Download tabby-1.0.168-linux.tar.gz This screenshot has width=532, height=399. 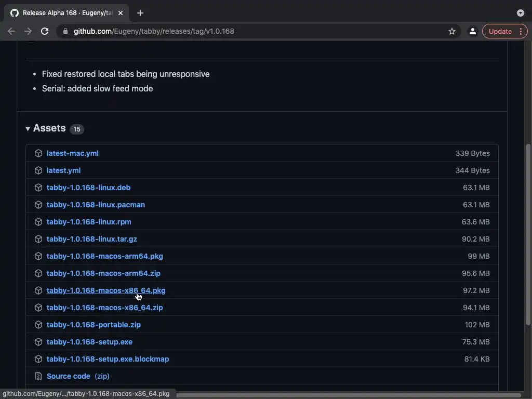click(x=92, y=239)
